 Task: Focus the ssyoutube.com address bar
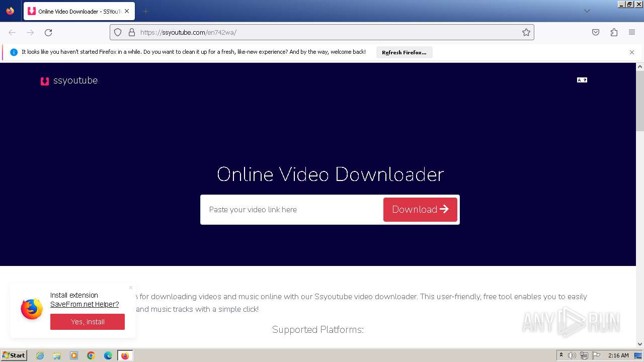tap(322, 32)
